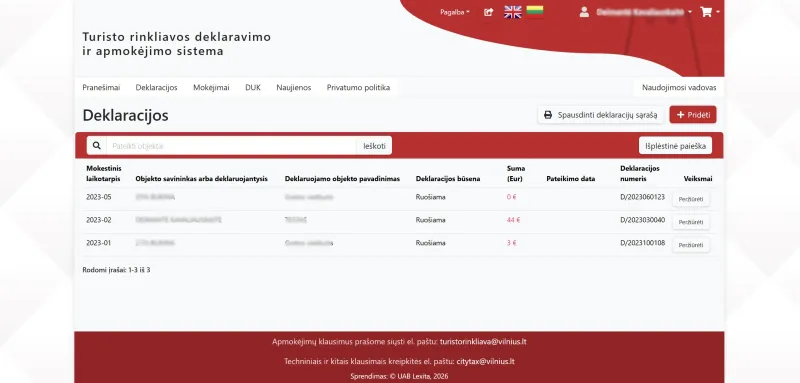
Task: Click Rodomi įrašai: 1-3 iš 3 text
Action: point(116,270)
